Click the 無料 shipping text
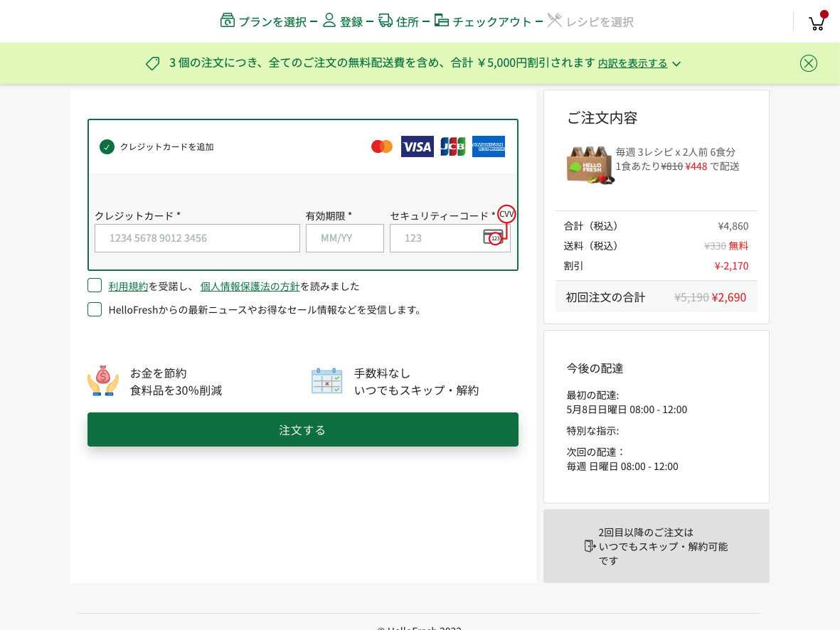The image size is (840, 630). click(738, 246)
